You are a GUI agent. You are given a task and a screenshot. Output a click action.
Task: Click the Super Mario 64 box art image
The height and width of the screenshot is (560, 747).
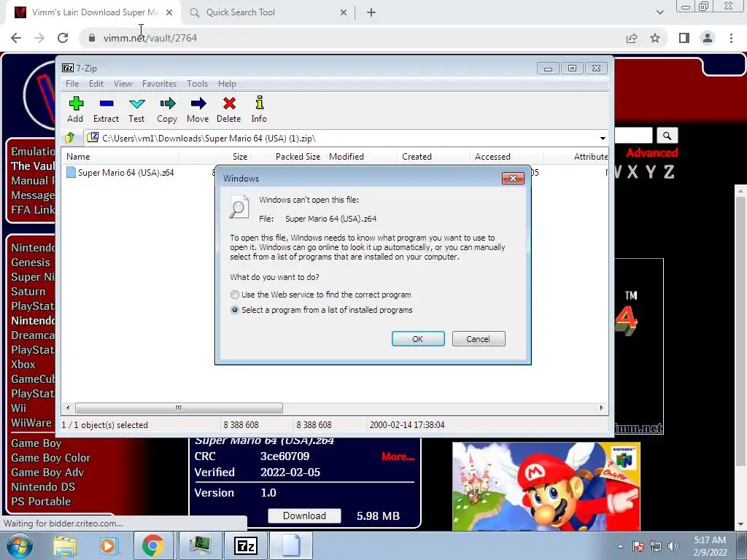(546, 486)
